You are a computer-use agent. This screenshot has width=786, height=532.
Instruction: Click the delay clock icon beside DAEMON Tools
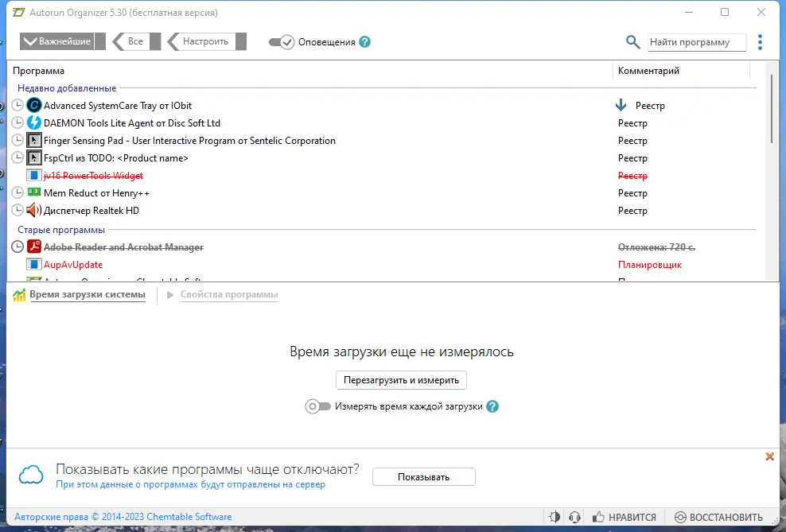click(x=18, y=122)
